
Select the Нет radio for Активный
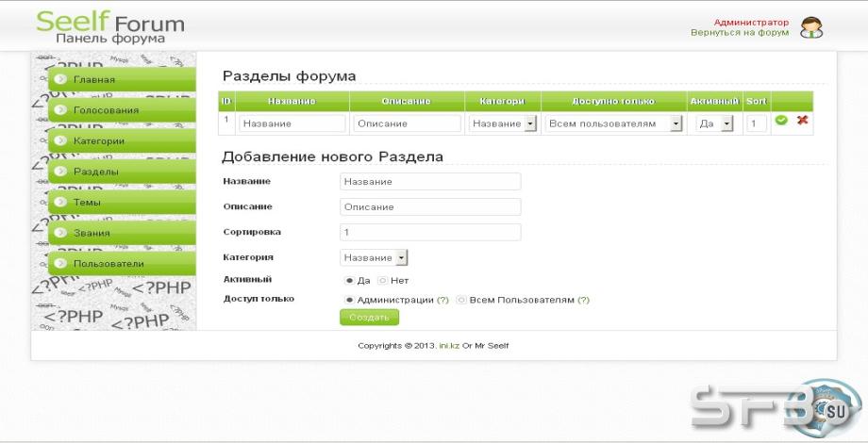point(382,280)
